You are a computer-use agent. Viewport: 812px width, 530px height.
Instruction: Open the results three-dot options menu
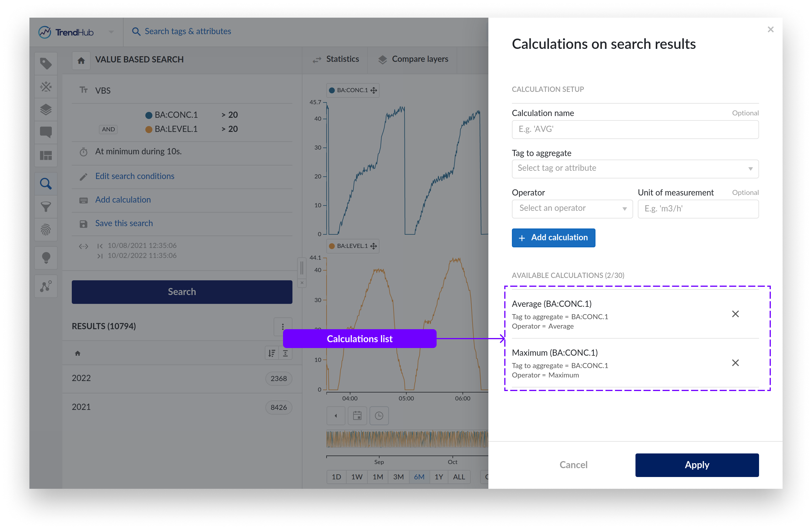point(282,327)
